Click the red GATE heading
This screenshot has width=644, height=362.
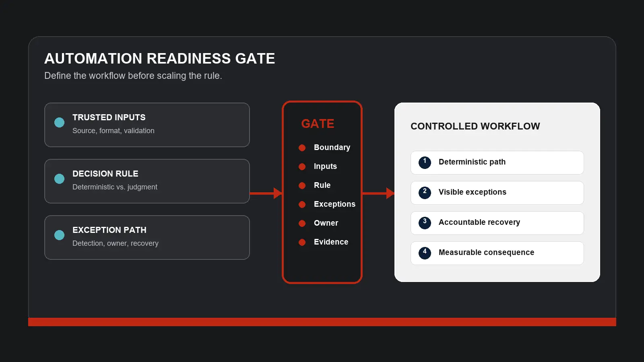[318, 123]
